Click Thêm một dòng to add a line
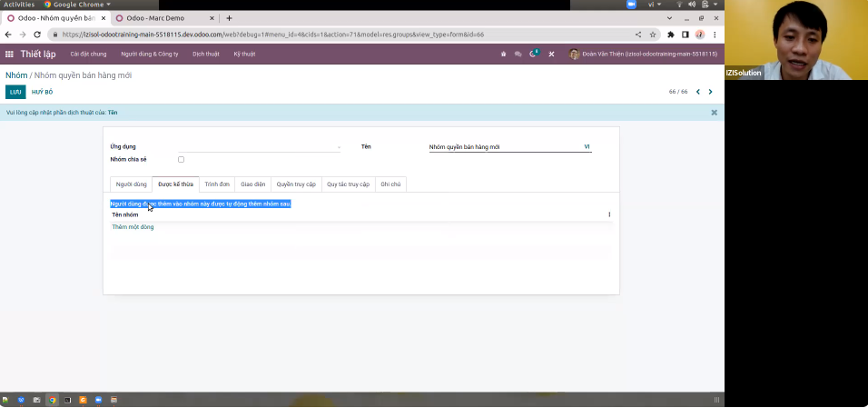The width and height of the screenshot is (868, 408). 133,227
